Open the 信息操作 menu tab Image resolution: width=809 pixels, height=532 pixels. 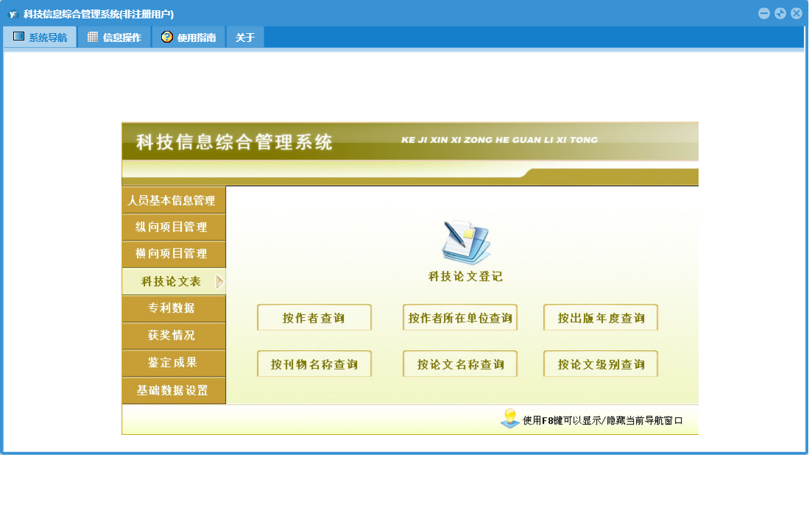114,37
